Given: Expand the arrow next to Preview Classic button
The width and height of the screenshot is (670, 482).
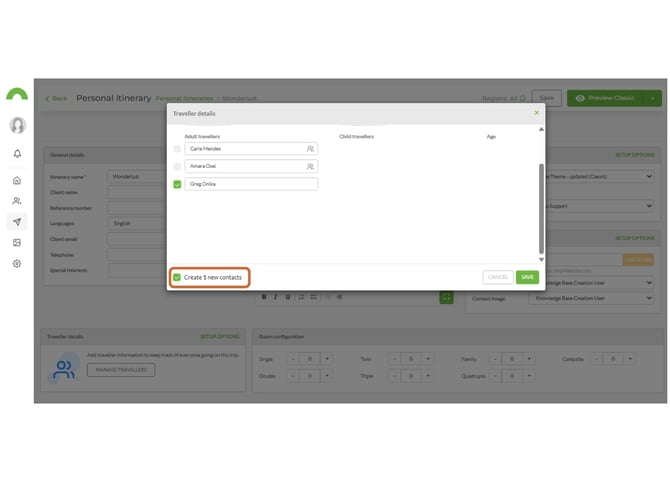Looking at the screenshot, I should pos(652,98).
